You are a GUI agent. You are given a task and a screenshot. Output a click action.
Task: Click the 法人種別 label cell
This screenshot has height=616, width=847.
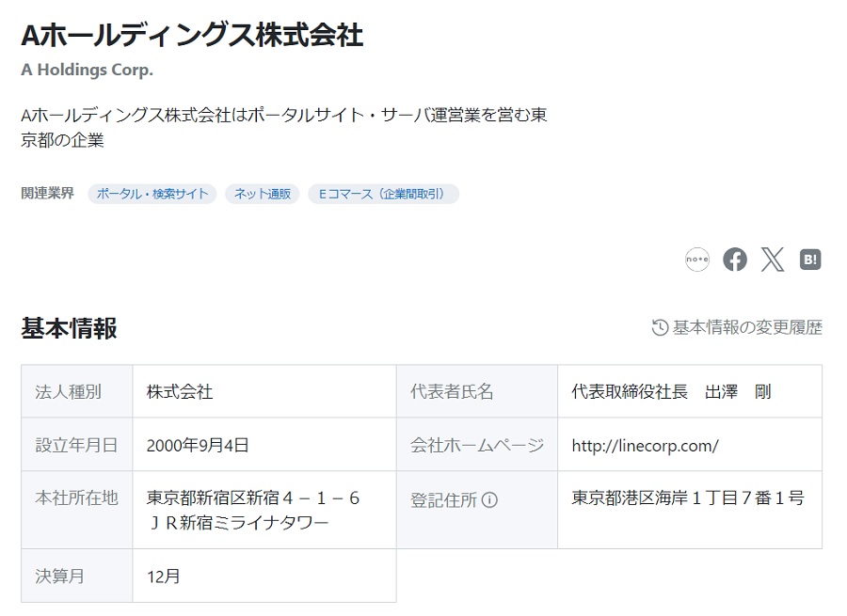pyautogui.click(x=77, y=391)
